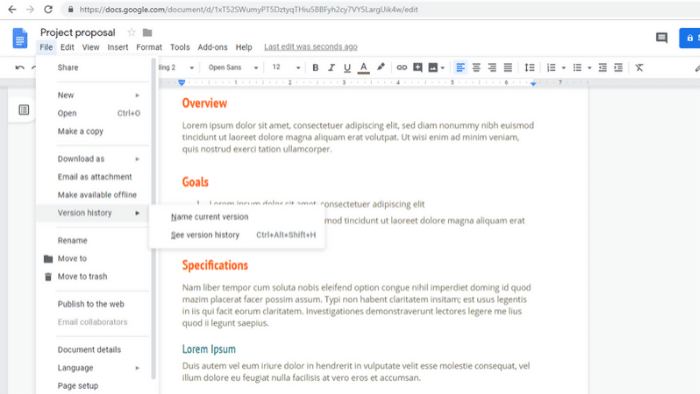Click the Last edit was seconds ago link
Screen dimensions: 700x394
[x=311, y=47]
